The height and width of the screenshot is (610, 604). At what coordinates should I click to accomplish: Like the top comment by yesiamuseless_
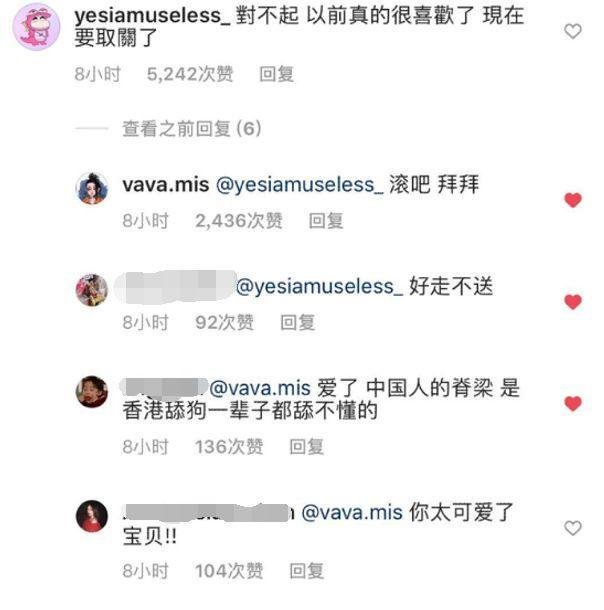(572, 31)
